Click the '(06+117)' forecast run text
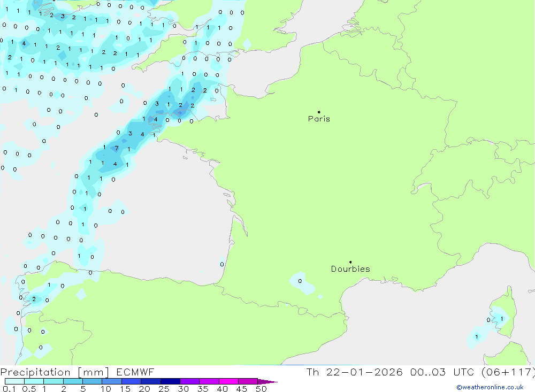Image resolution: width=535 pixels, height=392 pixels. tap(508, 372)
